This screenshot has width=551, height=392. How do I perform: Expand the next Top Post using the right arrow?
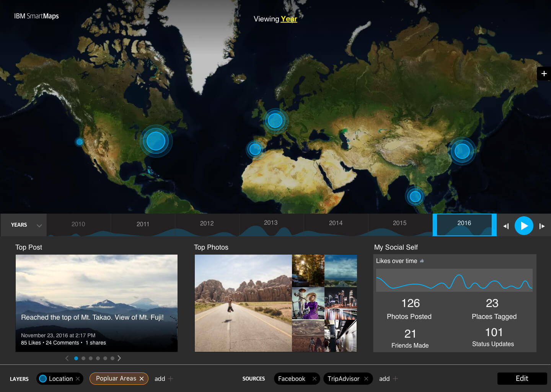point(119,358)
